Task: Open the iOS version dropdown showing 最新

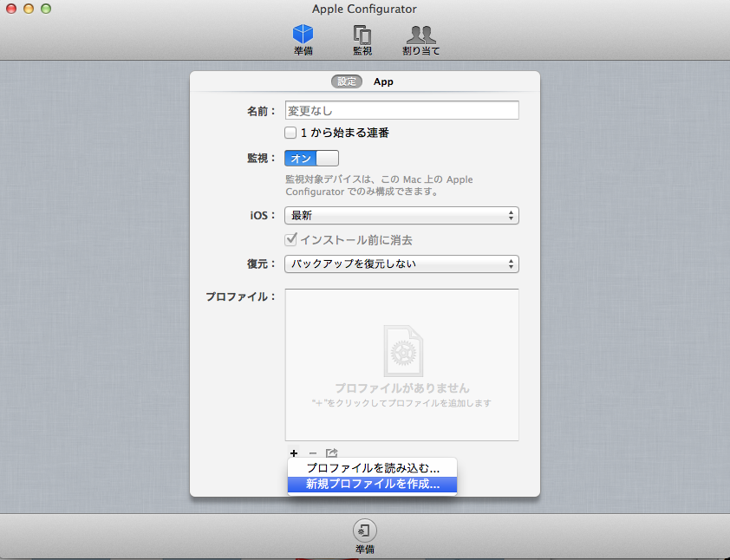Action: [401, 216]
